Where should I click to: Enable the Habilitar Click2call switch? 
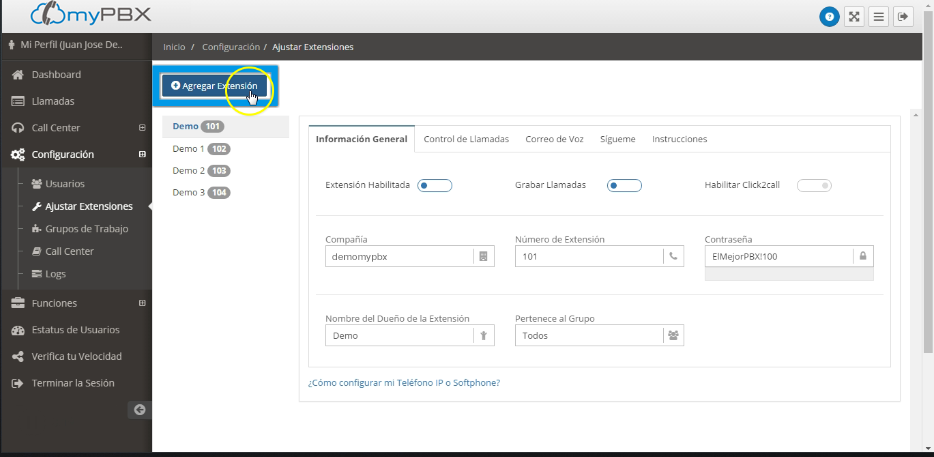814,185
